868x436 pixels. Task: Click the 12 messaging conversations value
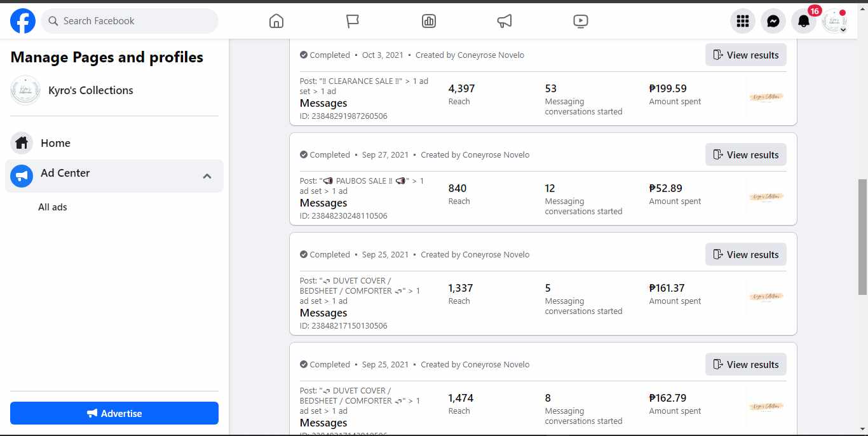click(x=550, y=188)
